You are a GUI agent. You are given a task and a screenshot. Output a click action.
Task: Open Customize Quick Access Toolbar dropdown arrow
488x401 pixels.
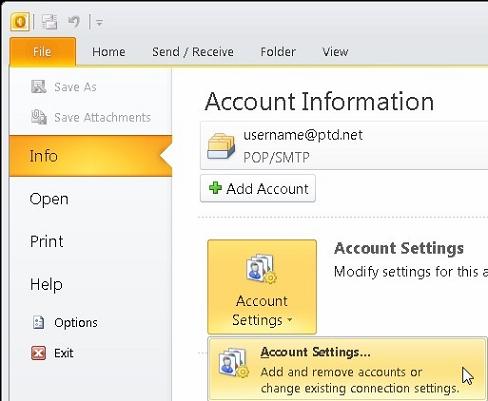pos(99,23)
